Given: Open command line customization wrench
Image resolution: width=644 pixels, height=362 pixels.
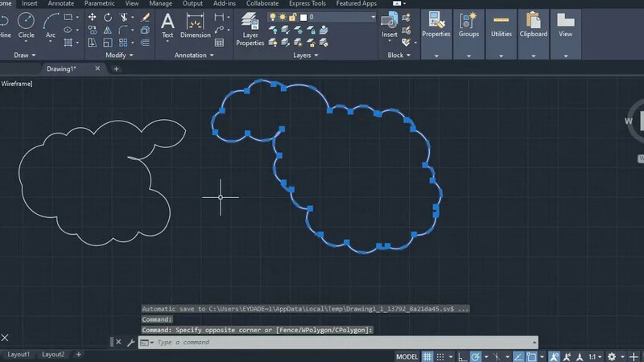Looking at the screenshot, I should [130, 342].
